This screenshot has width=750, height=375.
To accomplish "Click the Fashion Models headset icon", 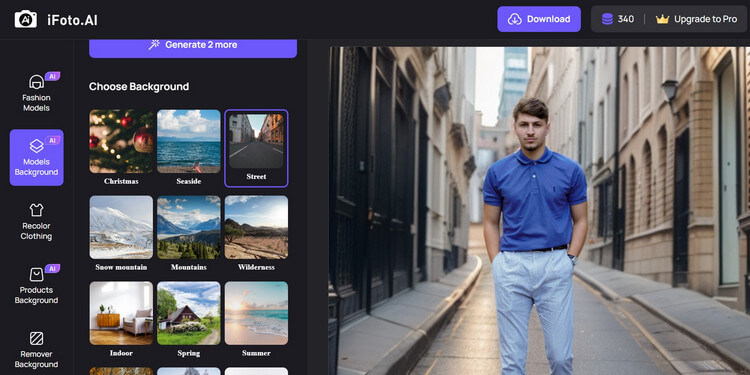I will [36, 82].
